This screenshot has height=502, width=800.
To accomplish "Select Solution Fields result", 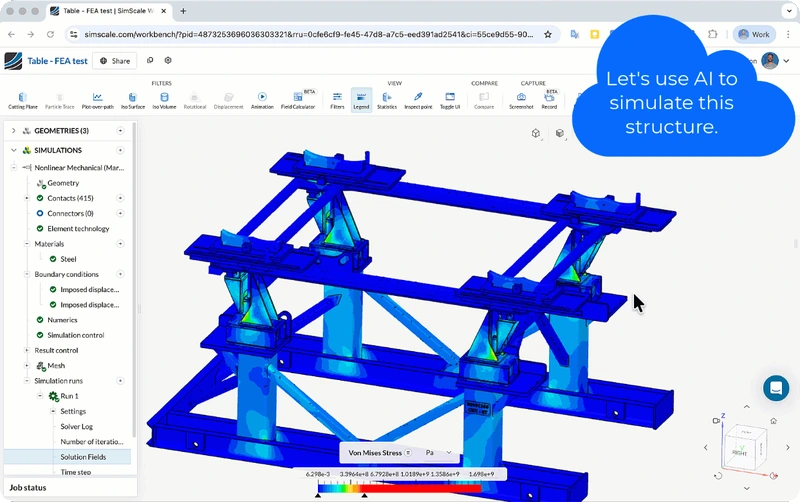I will click(x=83, y=457).
